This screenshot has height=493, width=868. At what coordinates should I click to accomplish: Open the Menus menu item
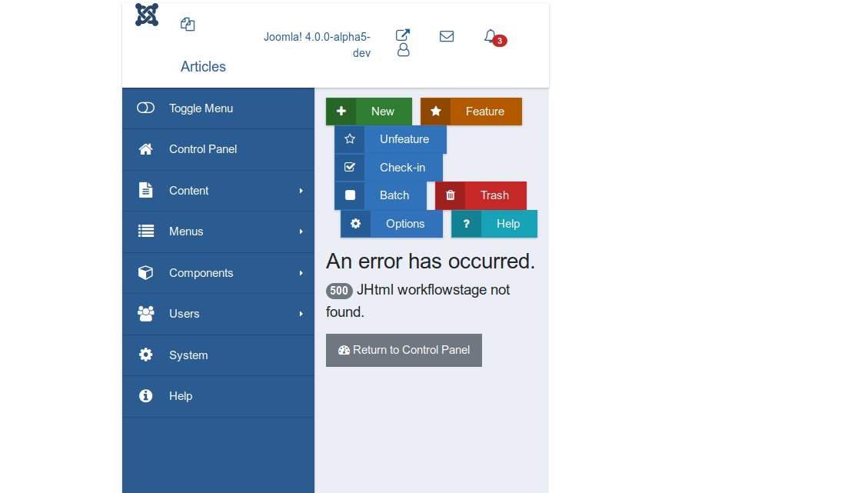pos(218,232)
